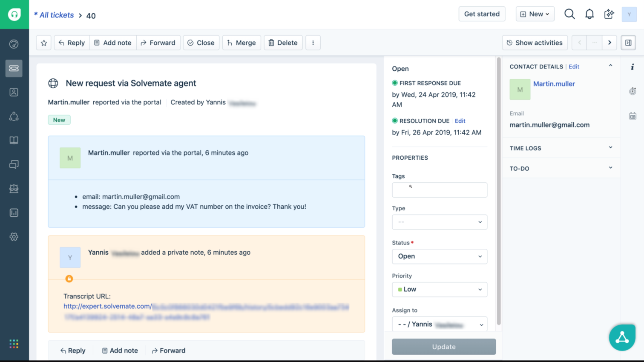Toggle the right side panel visibility
644x362 pixels.
click(628, 43)
